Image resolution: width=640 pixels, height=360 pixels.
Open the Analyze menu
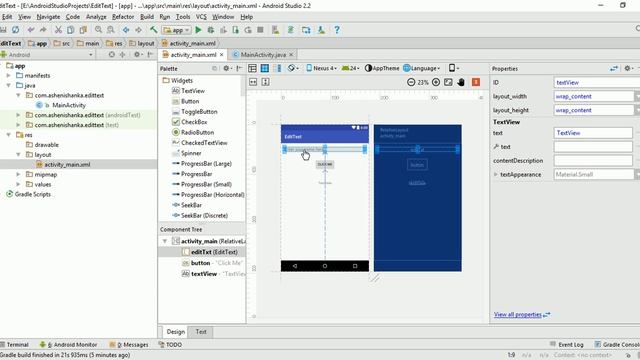(x=96, y=17)
